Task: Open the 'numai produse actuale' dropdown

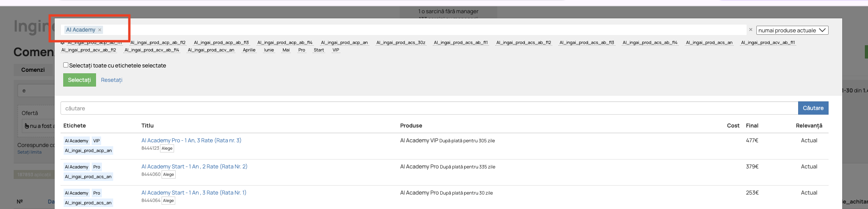Action: [792, 30]
